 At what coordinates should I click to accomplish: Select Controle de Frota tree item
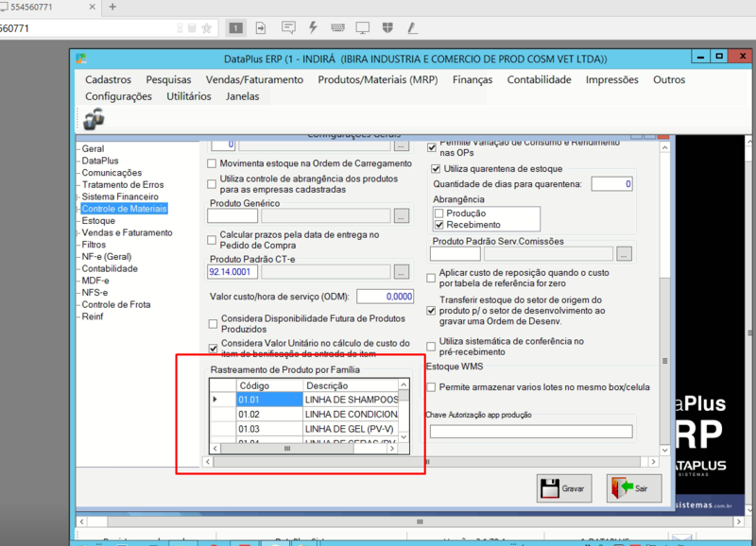click(115, 304)
